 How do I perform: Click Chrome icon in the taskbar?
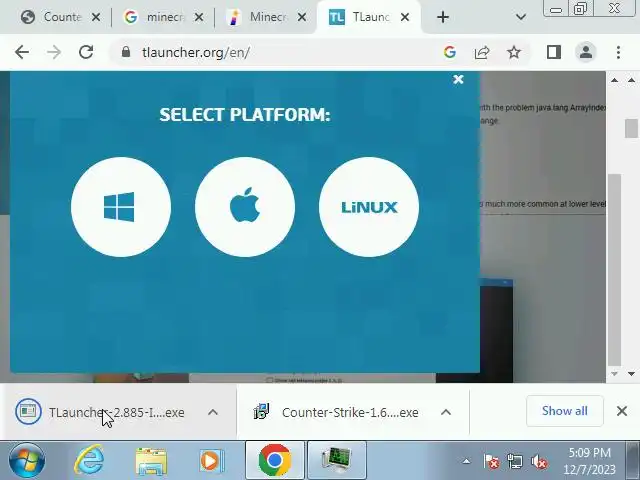point(275,460)
